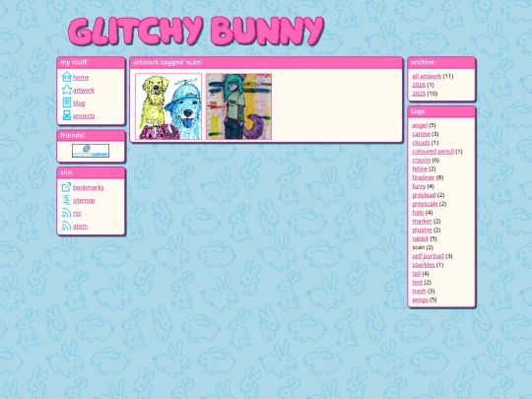The width and height of the screenshot is (532, 399).
Task: Click the house icon beside home
Action: (67, 77)
